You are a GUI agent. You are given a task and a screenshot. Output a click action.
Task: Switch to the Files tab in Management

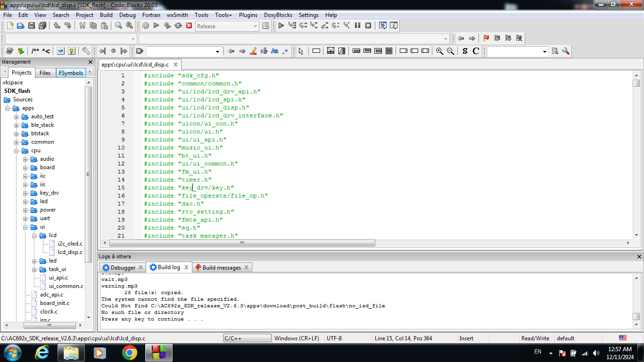tap(45, 73)
